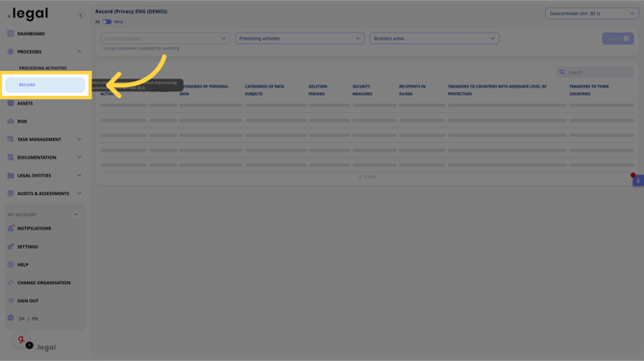
Task: Open the Business areas dropdown
Action: [434, 38]
